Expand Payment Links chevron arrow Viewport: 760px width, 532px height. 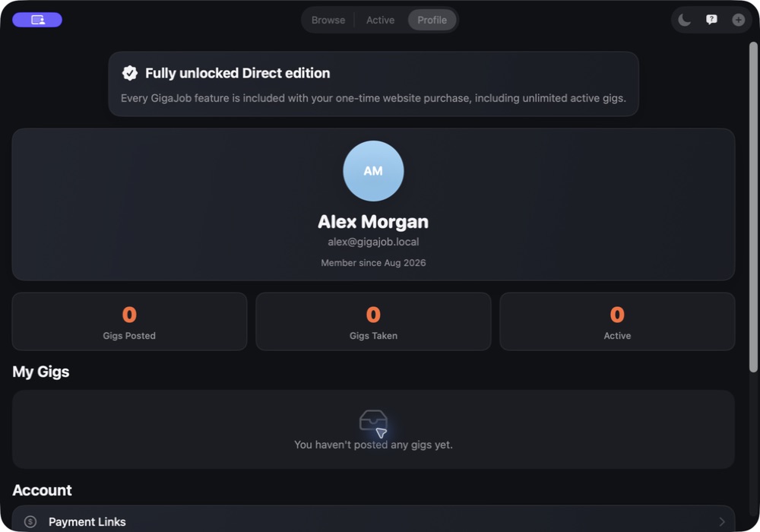coord(722,522)
